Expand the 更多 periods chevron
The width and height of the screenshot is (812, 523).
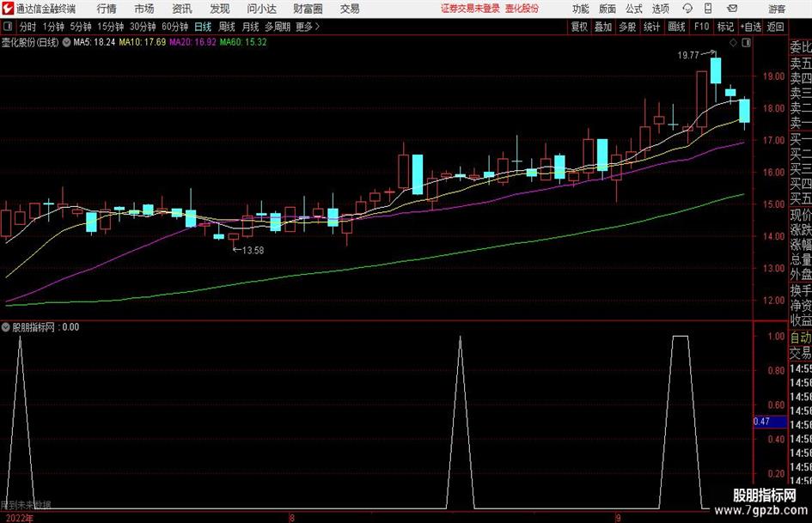click(x=317, y=26)
